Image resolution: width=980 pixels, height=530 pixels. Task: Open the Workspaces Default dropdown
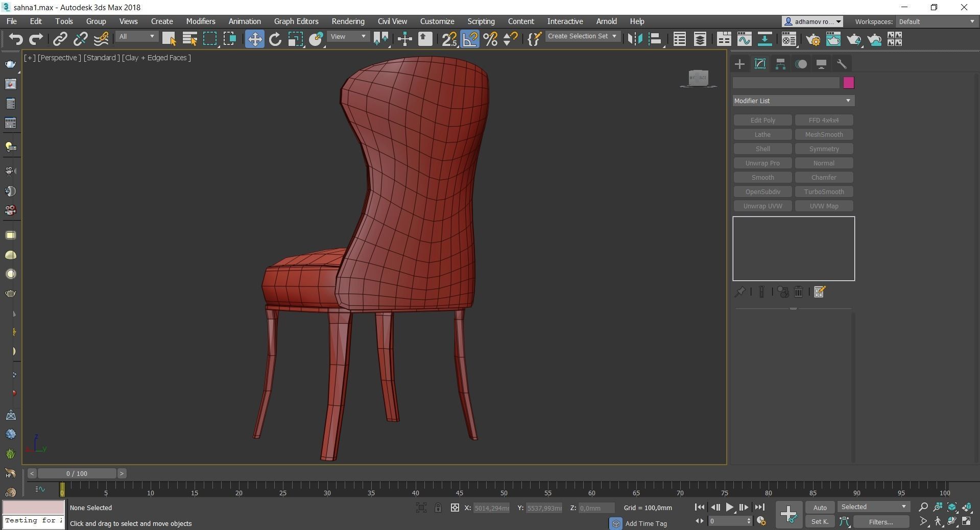click(x=937, y=21)
